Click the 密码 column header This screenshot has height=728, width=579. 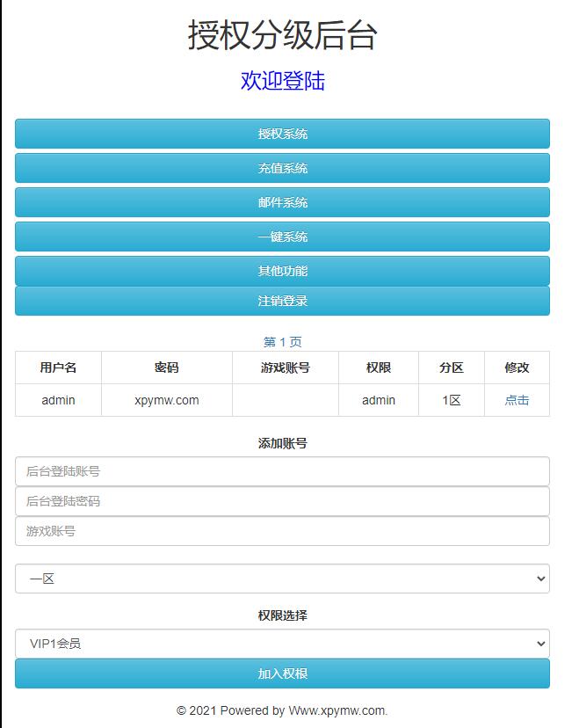(x=166, y=368)
